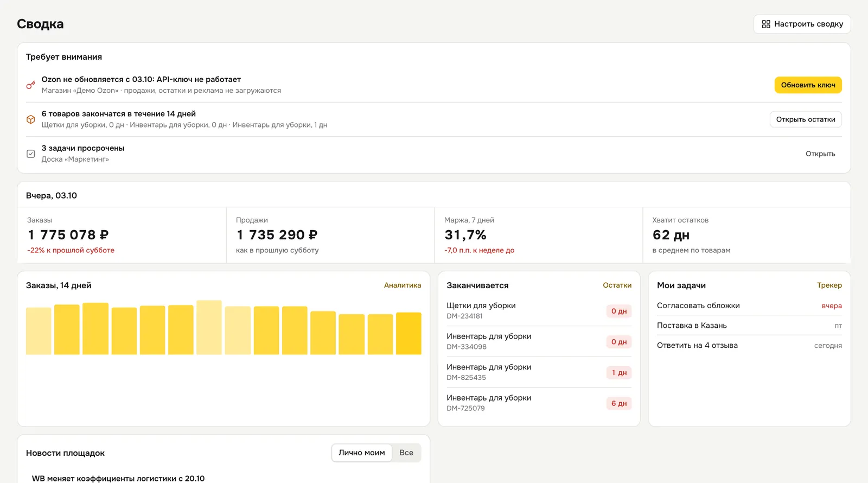
Task: Select the Маржа 31,7% metric card
Action: (x=538, y=235)
